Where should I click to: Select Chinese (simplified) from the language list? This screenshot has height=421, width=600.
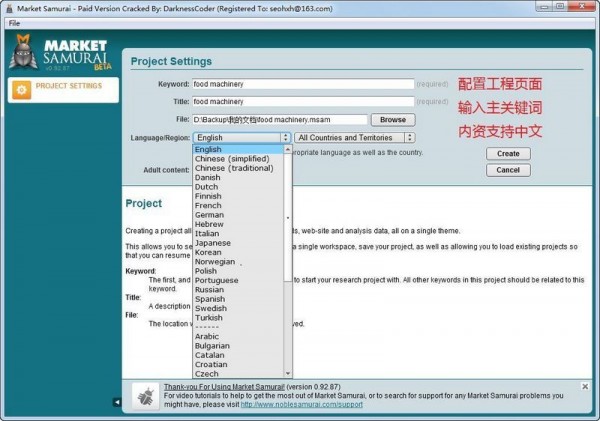click(232, 158)
